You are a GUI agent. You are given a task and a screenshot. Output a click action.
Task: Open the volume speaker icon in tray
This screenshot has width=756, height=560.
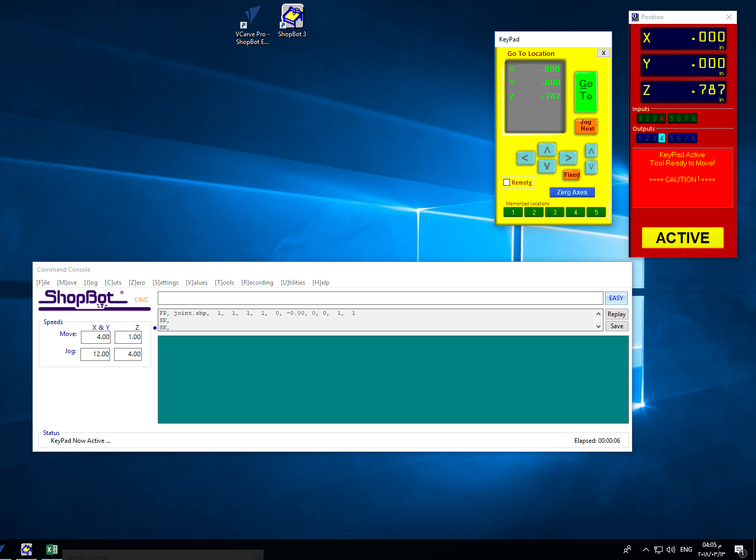[x=671, y=550]
